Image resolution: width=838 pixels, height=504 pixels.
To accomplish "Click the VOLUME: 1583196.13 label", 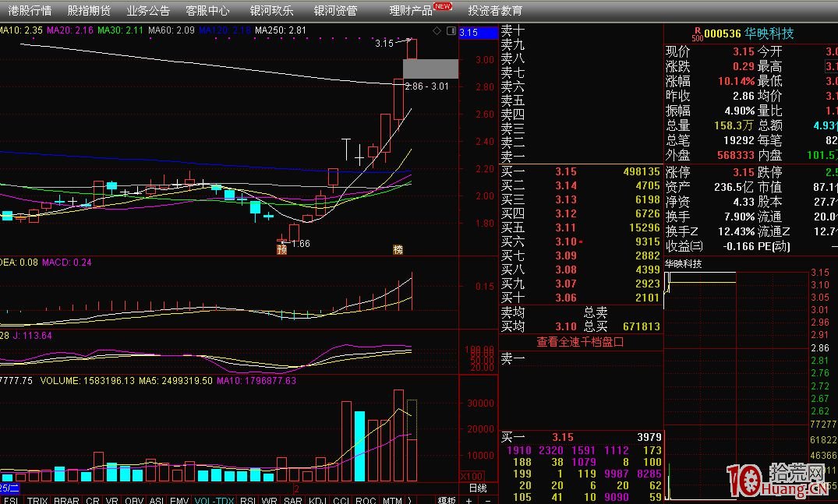I will click(87, 381).
